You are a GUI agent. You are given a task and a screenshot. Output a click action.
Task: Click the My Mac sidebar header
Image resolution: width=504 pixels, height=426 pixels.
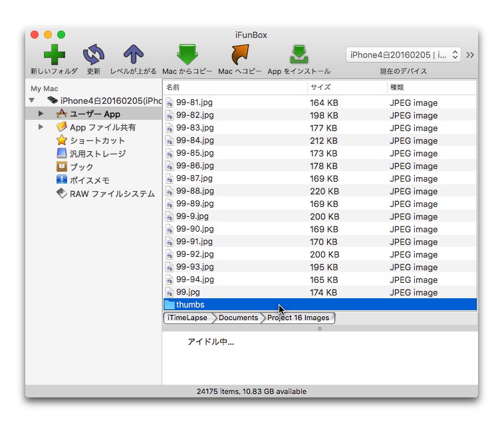coord(45,89)
